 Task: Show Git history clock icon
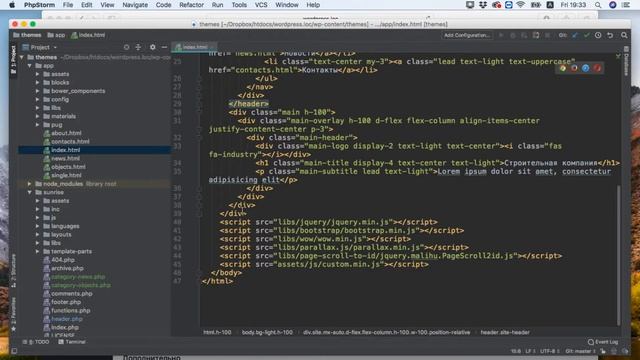pyautogui.click(x=598, y=36)
